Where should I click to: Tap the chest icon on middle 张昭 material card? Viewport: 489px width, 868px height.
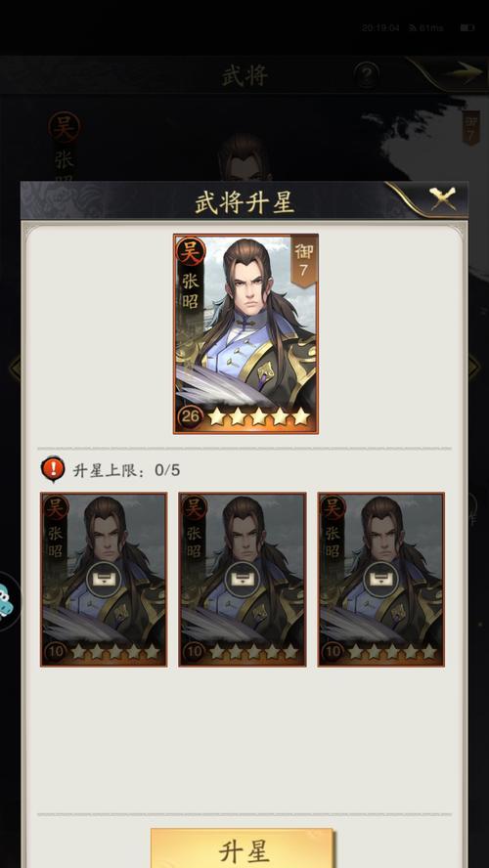point(242,580)
